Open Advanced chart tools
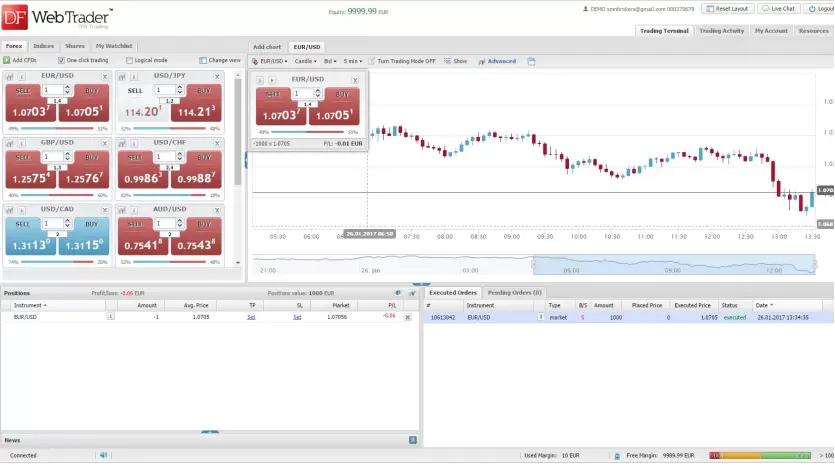This screenshot has width=835, height=466. 497,61
